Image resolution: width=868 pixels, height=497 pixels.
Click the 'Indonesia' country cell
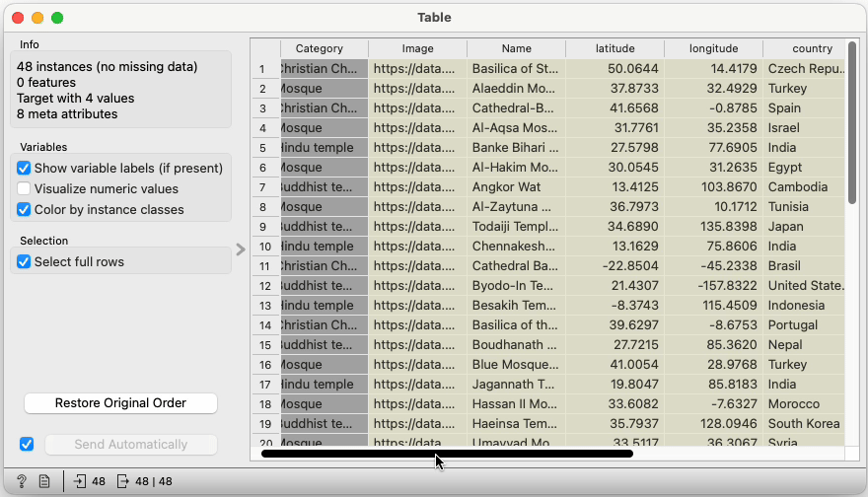click(804, 306)
